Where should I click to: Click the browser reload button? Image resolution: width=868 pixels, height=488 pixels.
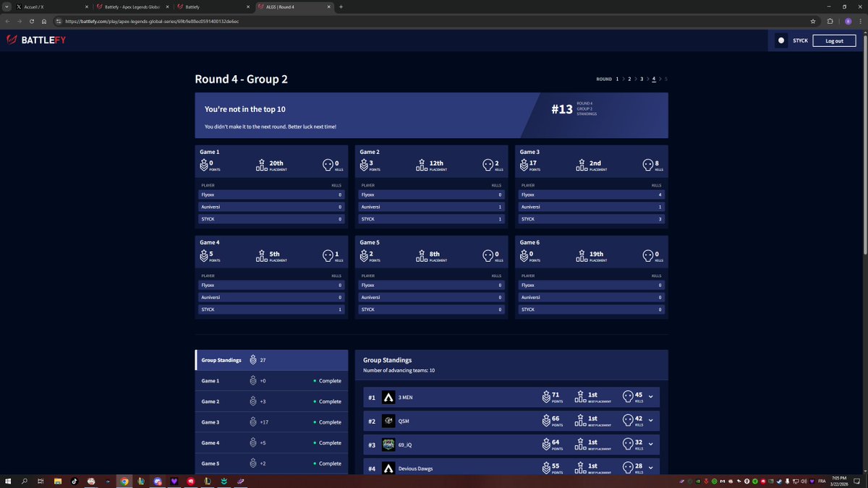(31, 21)
